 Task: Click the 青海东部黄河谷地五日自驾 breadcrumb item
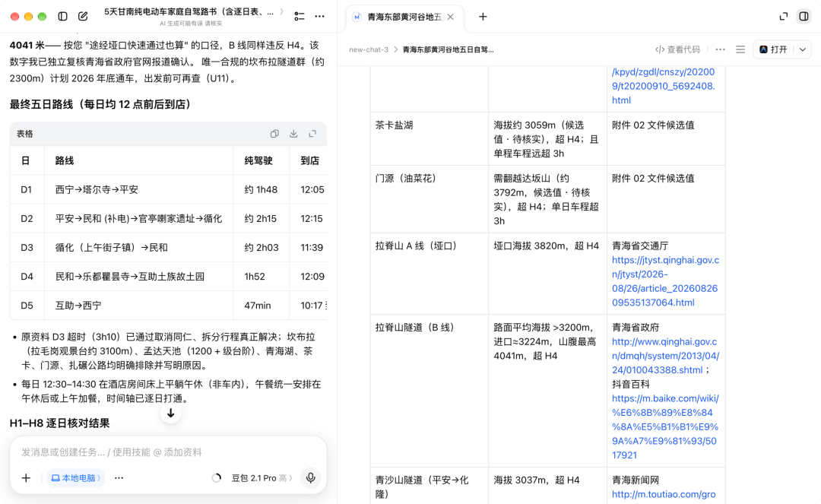(x=449, y=49)
